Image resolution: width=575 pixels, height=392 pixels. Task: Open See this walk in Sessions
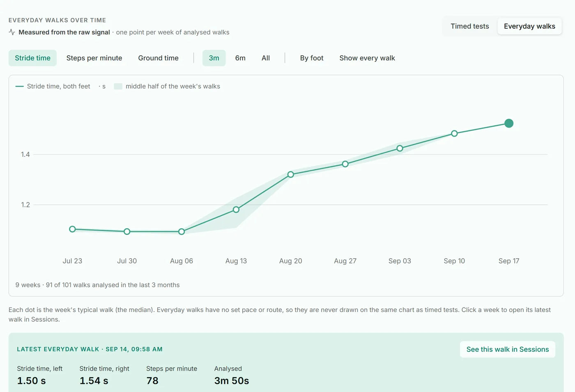(x=508, y=349)
